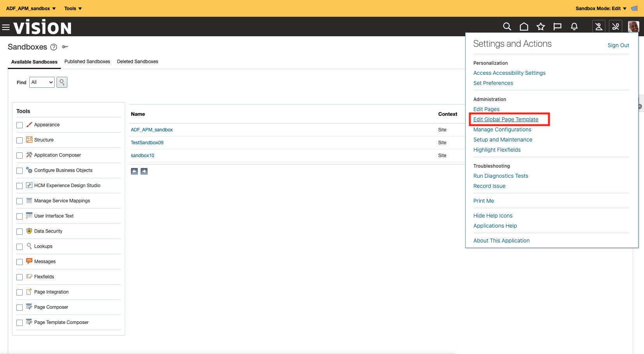The image size is (644, 354).
Task: Check the Appearance tool checkbox
Action: point(19,125)
